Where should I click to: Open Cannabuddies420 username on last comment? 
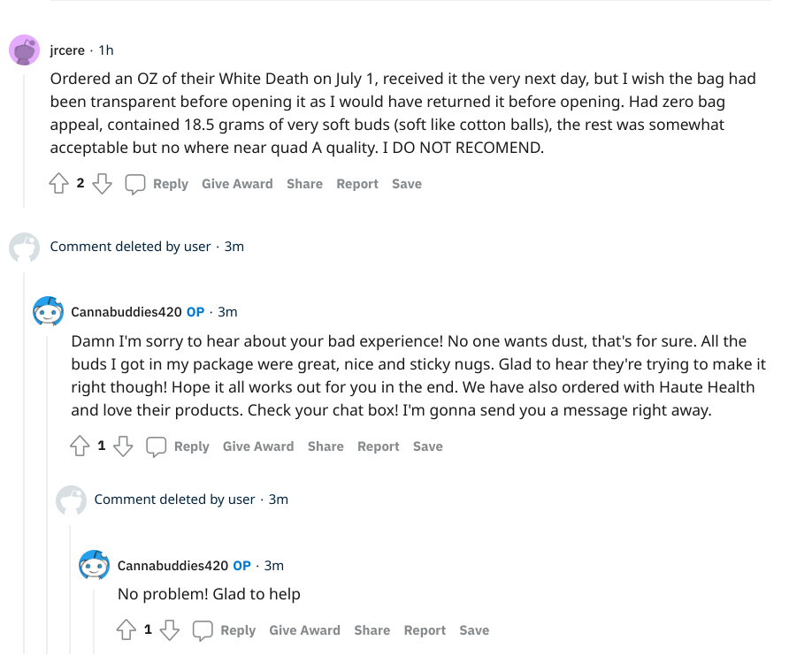tap(172, 566)
